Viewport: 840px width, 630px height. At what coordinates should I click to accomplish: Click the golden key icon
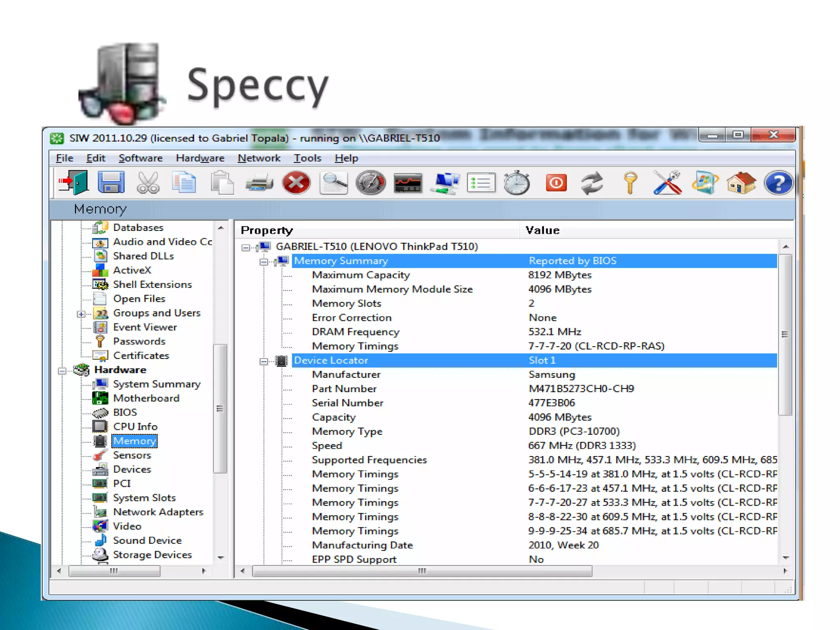pos(630,183)
